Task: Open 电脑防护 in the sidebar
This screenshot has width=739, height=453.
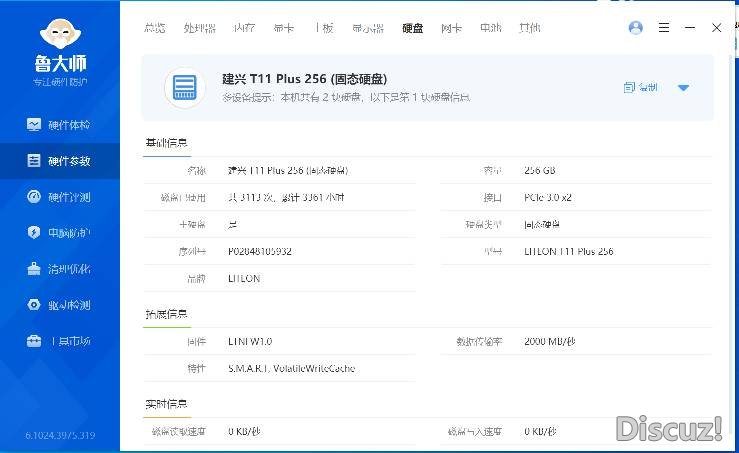Action: (58, 233)
